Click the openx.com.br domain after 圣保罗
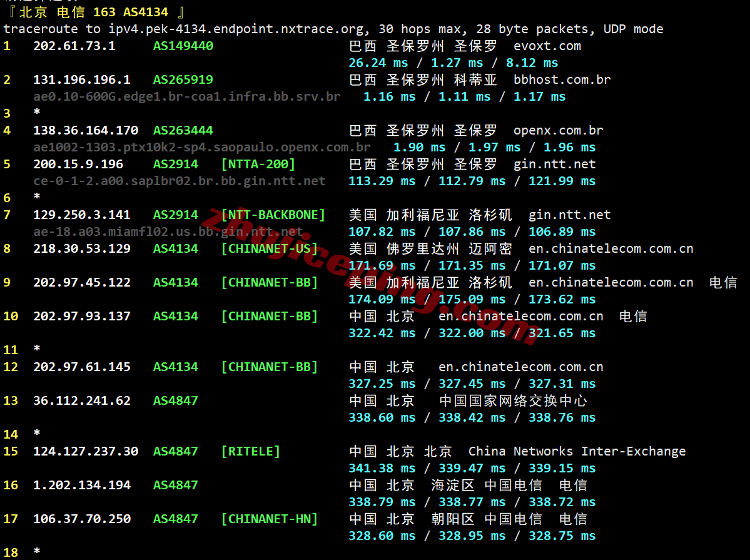Image resolution: width=750 pixels, height=560 pixels. [558, 130]
